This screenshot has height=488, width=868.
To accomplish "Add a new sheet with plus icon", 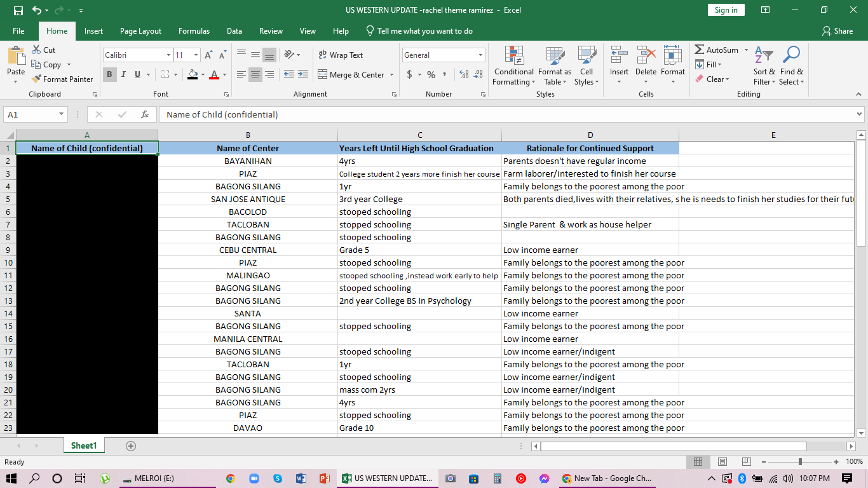I will coord(131,446).
